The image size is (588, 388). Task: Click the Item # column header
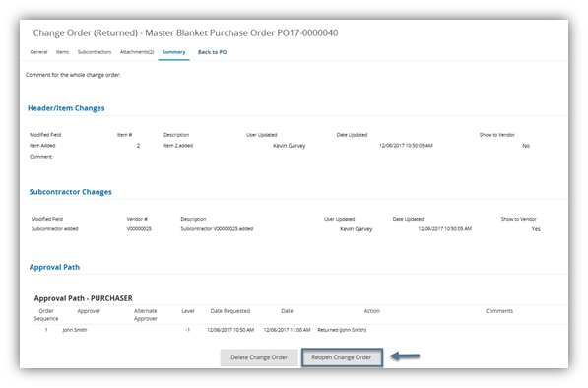click(x=124, y=135)
